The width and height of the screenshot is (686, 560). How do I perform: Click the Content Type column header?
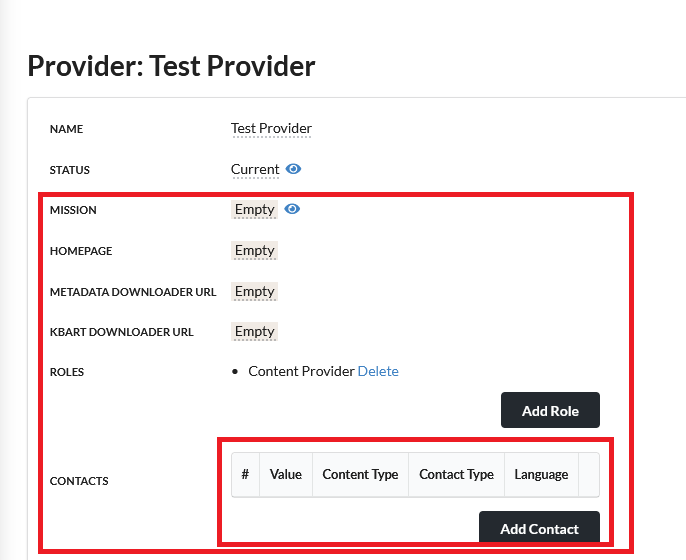360,474
